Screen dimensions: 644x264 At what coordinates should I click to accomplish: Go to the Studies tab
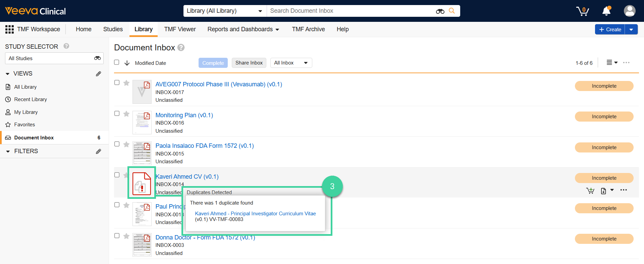113,29
